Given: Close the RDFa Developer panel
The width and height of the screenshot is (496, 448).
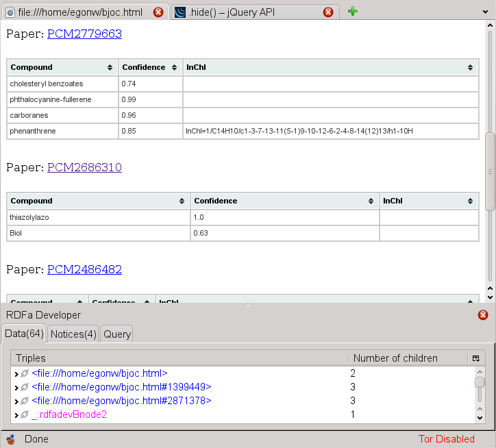Looking at the screenshot, I should coord(483,315).
